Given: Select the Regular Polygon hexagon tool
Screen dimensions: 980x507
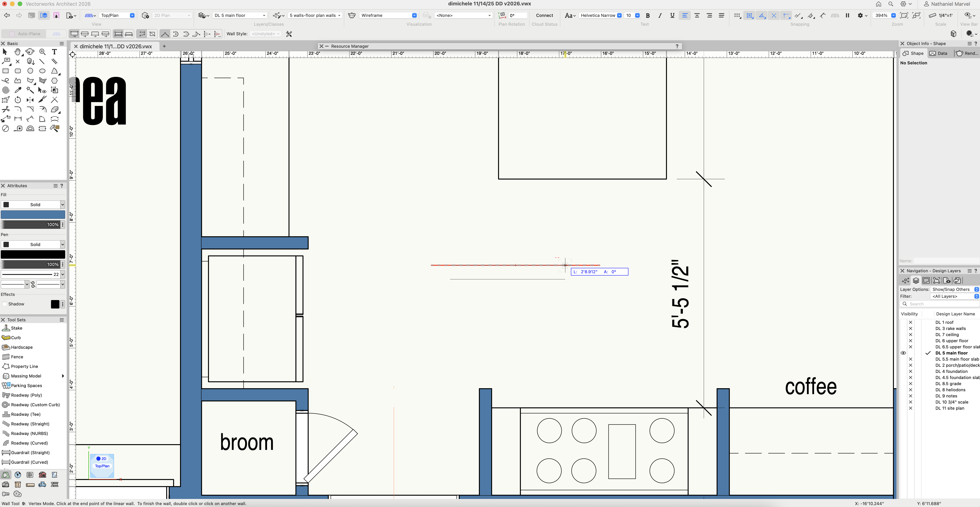Looking at the screenshot, I should point(54,81).
